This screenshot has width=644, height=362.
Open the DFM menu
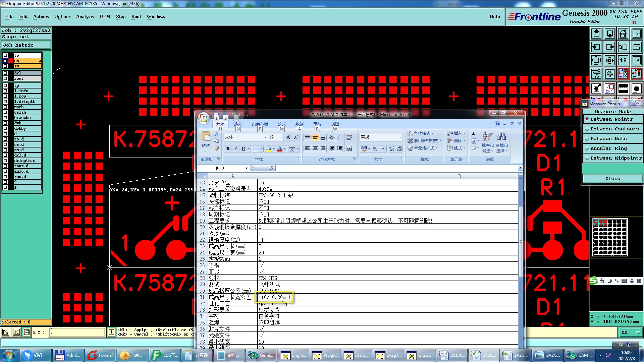105,16
